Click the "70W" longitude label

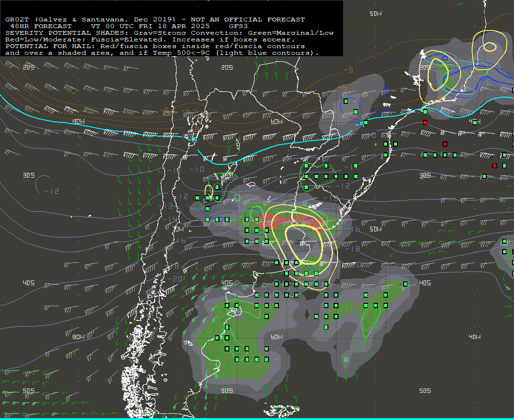pyautogui.click(x=178, y=229)
